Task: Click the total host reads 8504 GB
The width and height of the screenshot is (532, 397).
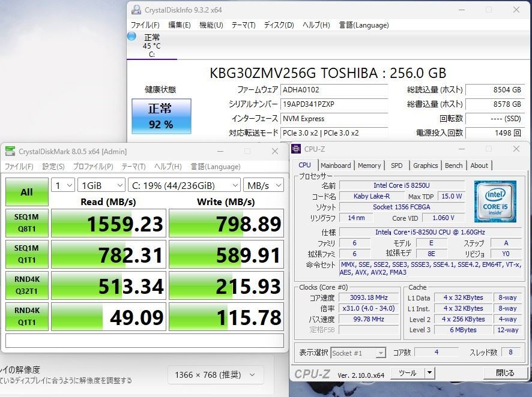Action: 495,90
